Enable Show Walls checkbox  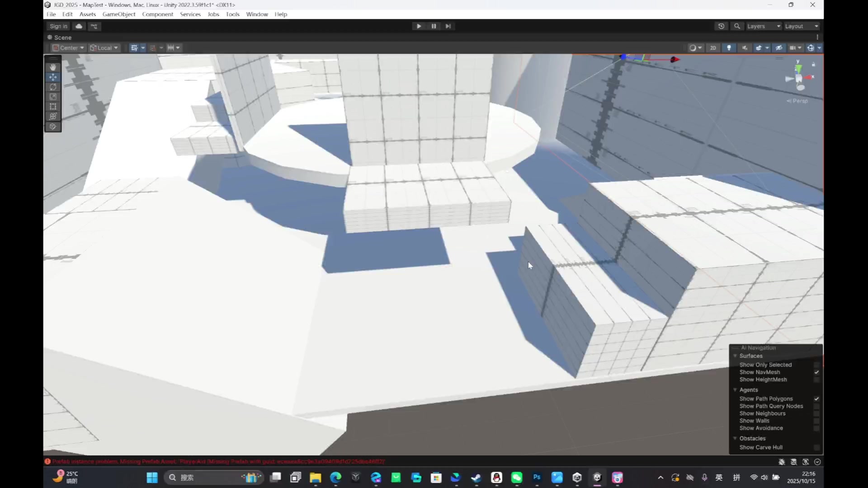click(816, 421)
